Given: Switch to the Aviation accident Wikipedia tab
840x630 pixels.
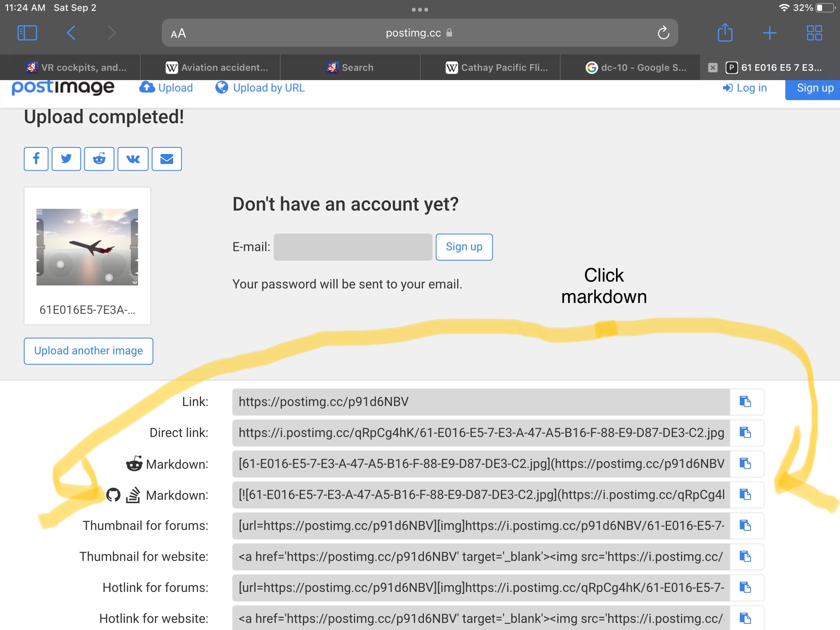Looking at the screenshot, I should click(x=217, y=68).
